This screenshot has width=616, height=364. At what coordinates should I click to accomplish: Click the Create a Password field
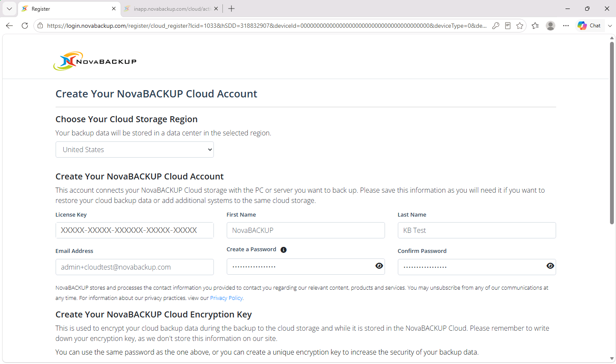(x=306, y=267)
